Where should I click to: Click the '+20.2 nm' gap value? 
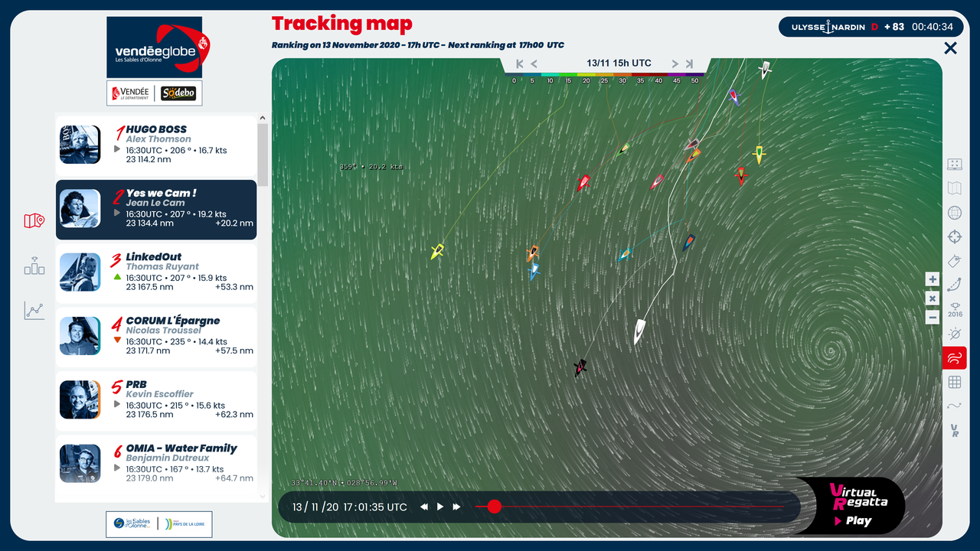click(234, 223)
